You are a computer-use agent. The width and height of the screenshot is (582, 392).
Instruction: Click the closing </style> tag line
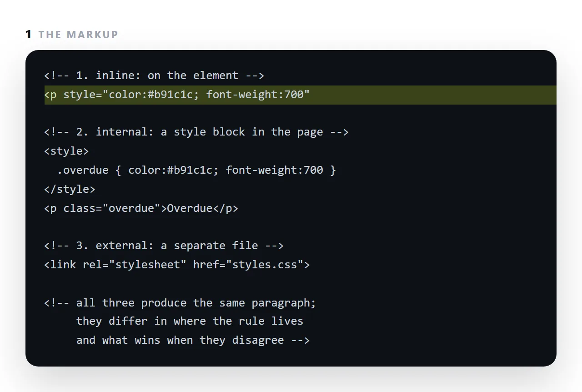tap(70, 189)
